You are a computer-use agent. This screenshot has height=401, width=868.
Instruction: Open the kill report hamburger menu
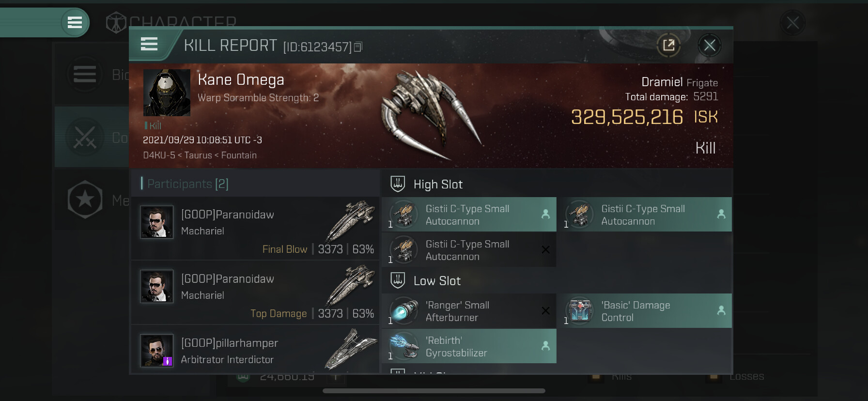coord(149,45)
